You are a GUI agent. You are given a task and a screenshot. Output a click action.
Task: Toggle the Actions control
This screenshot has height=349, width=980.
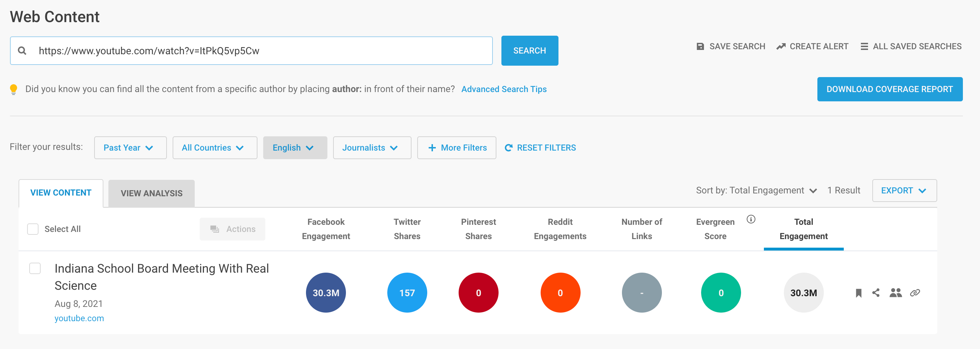click(232, 229)
